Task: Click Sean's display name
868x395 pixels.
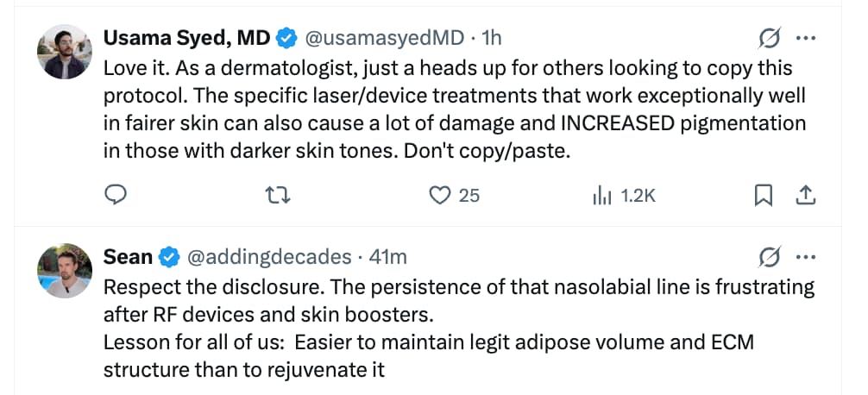Action: 128,257
